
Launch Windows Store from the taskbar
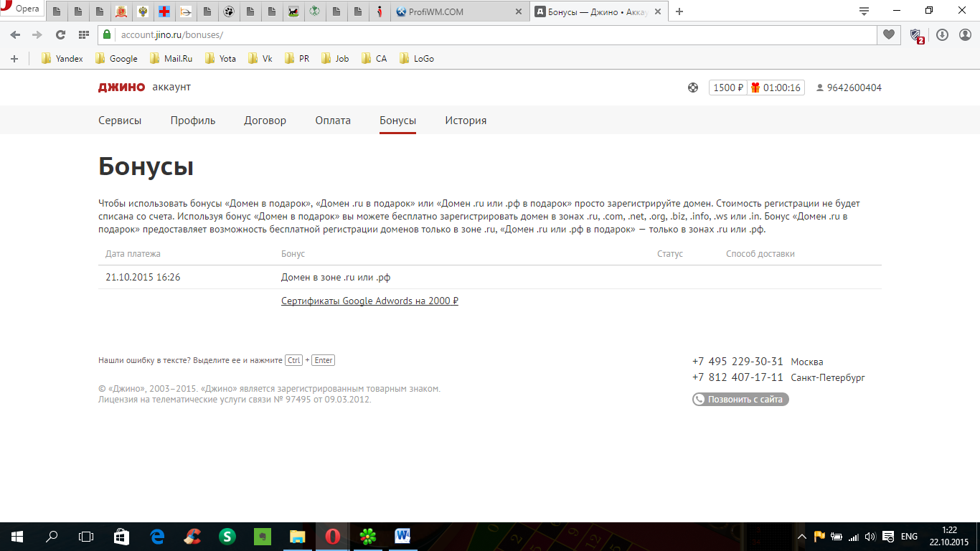click(122, 536)
